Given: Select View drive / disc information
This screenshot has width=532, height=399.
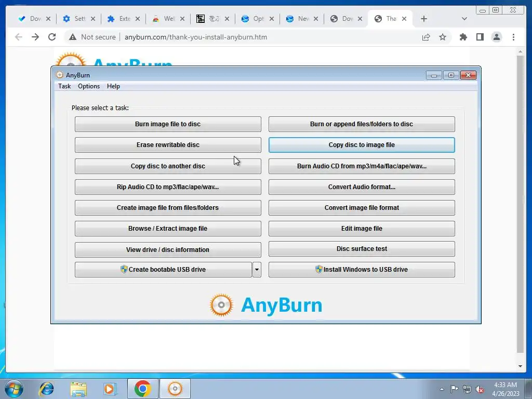Looking at the screenshot, I should tap(168, 249).
